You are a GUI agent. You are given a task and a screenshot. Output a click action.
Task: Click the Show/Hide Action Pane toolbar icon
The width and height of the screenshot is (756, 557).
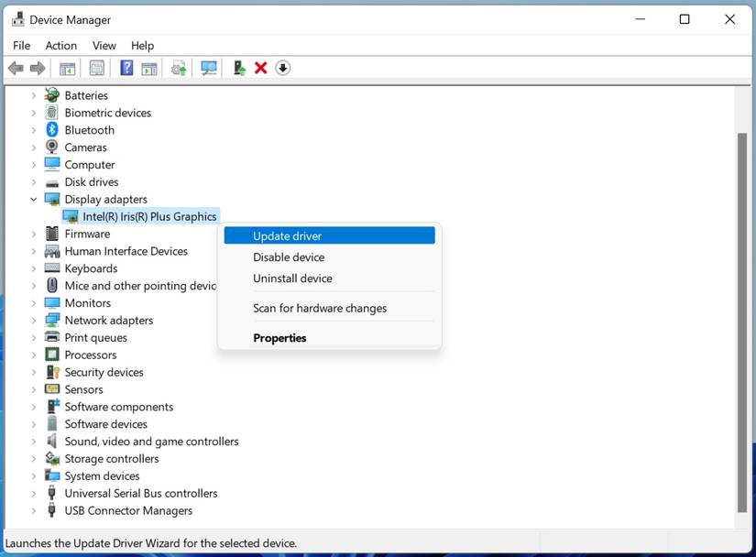(x=149, y=69)
